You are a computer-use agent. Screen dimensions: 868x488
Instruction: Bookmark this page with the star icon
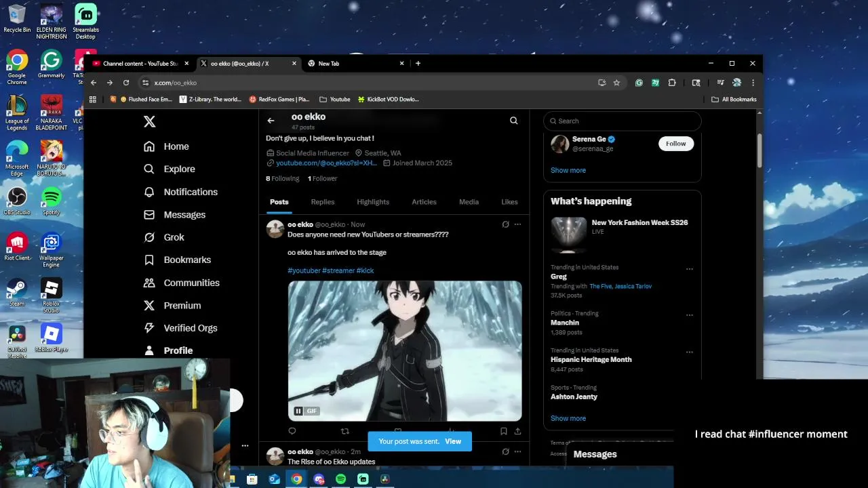pos(616,83)
